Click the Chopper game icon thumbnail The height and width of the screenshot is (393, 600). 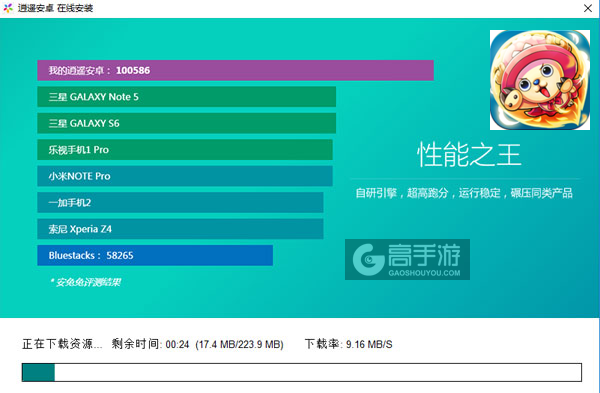point(540,80)
